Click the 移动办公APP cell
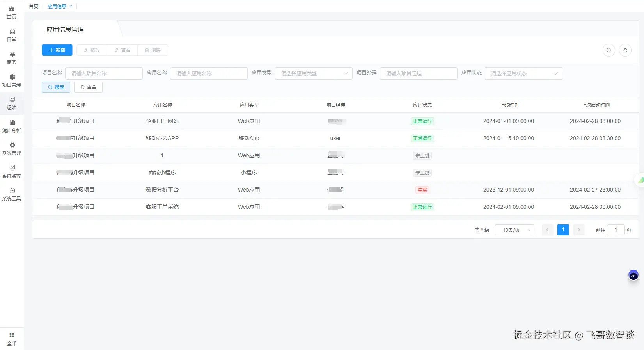The width and height of the screenshot is (644, 350). click(162, 138)
